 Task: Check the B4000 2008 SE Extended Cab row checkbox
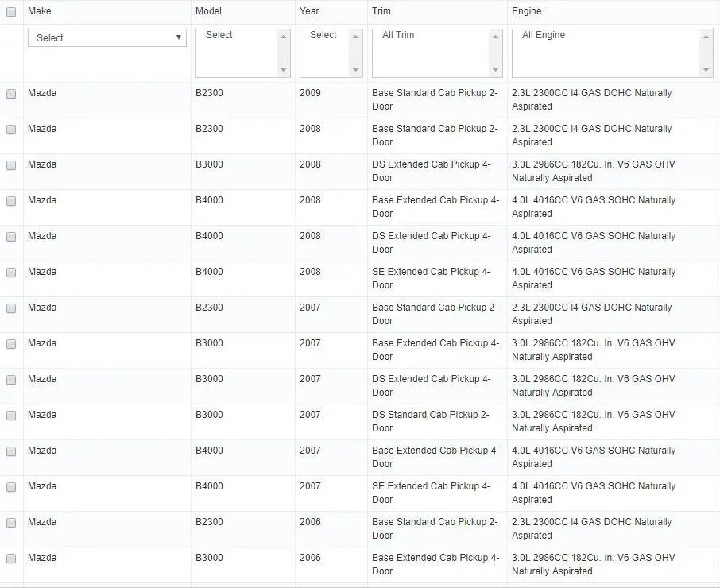click(x=11, y=273)
